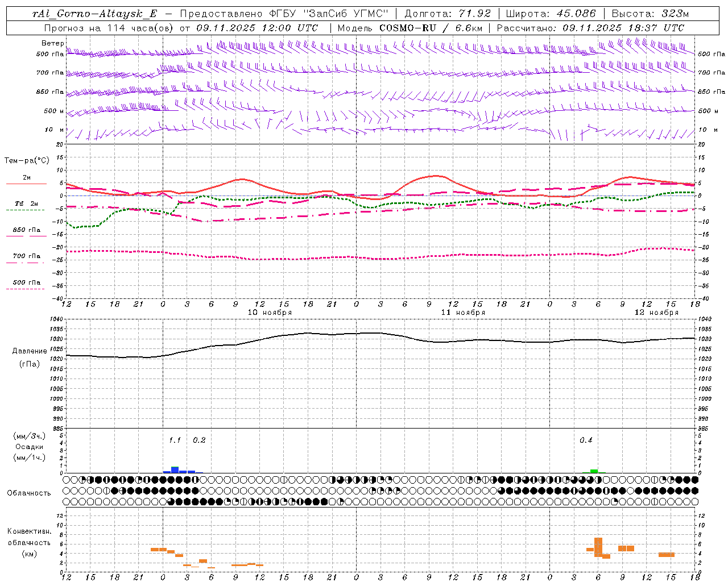Click the tallest orange convective cloud bar
The image size is (728, 582).
pos(598,547)
